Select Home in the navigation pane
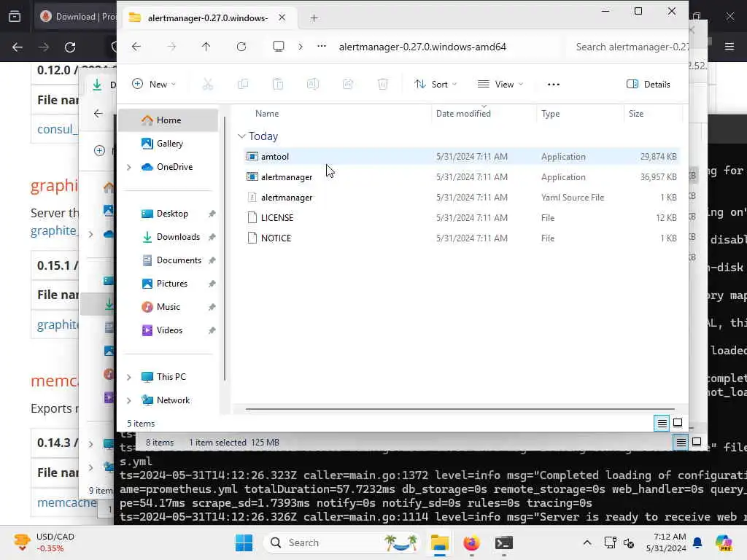This screenshot has width=747, height=560. 168,120
